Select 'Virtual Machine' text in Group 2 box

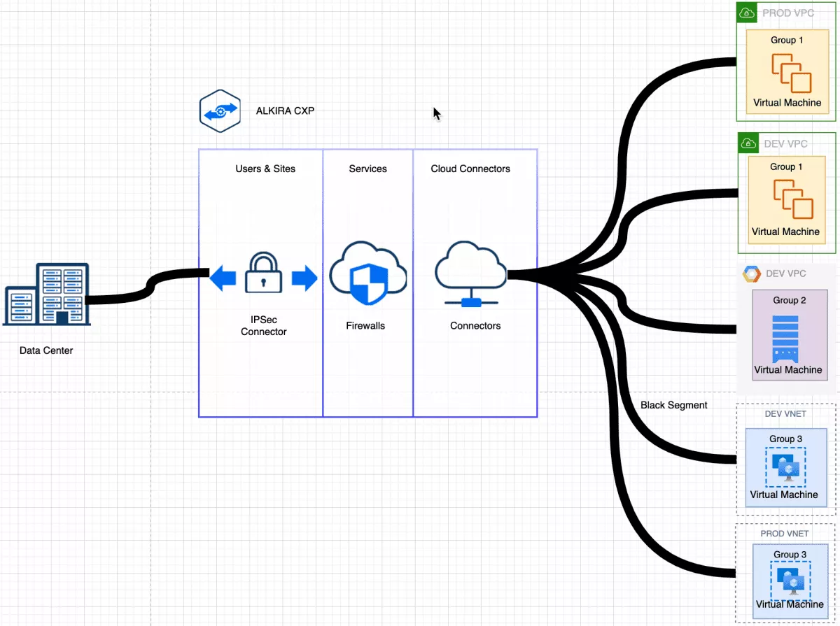tap(788, 369)
